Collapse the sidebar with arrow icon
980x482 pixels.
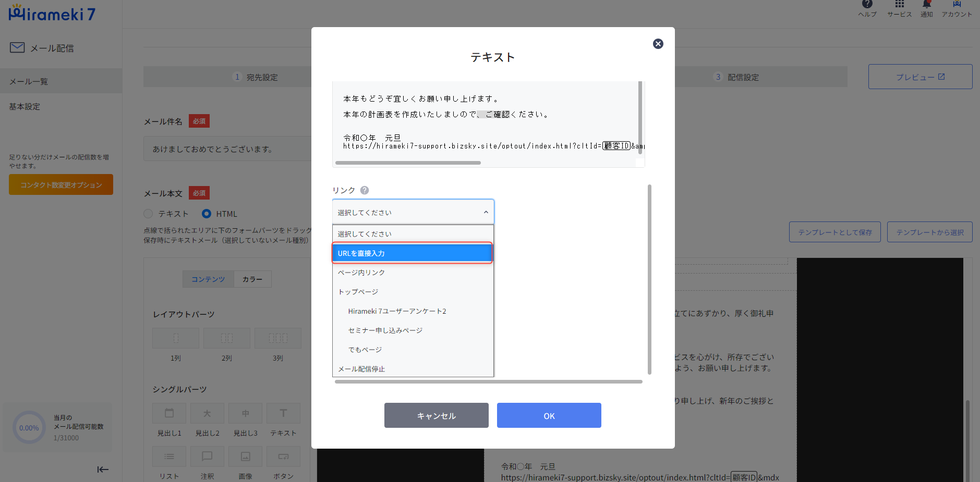pos(103,469)
